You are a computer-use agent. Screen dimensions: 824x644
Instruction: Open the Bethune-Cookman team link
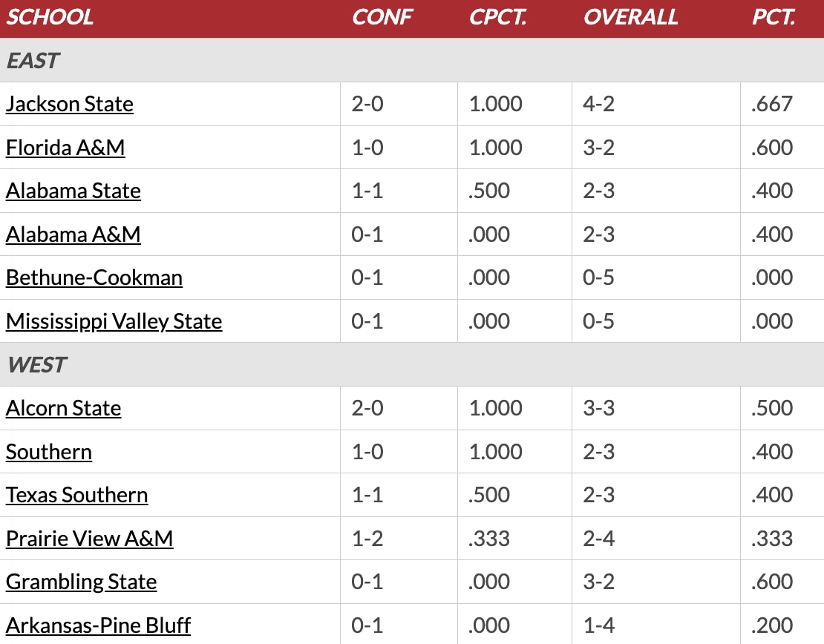[94, 277]
